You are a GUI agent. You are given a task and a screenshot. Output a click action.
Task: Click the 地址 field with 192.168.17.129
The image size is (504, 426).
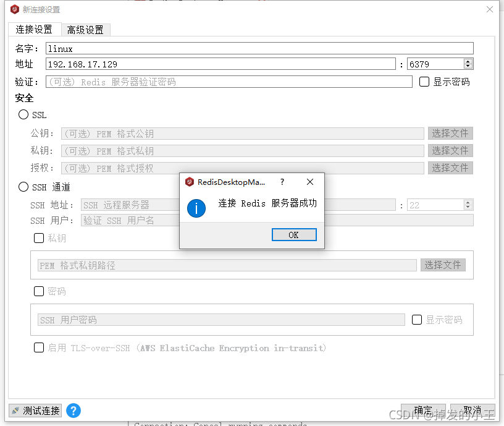(220, 64)
